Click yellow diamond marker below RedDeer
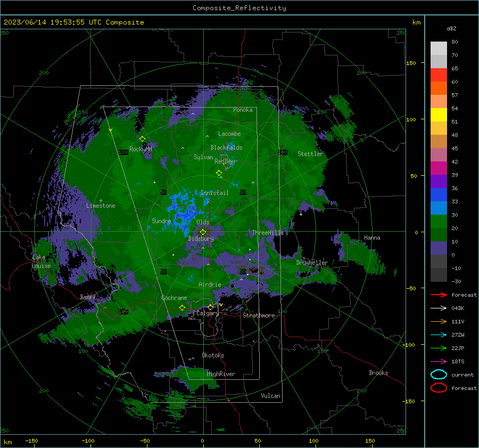479x448 pixels. [x=219, y=173]
